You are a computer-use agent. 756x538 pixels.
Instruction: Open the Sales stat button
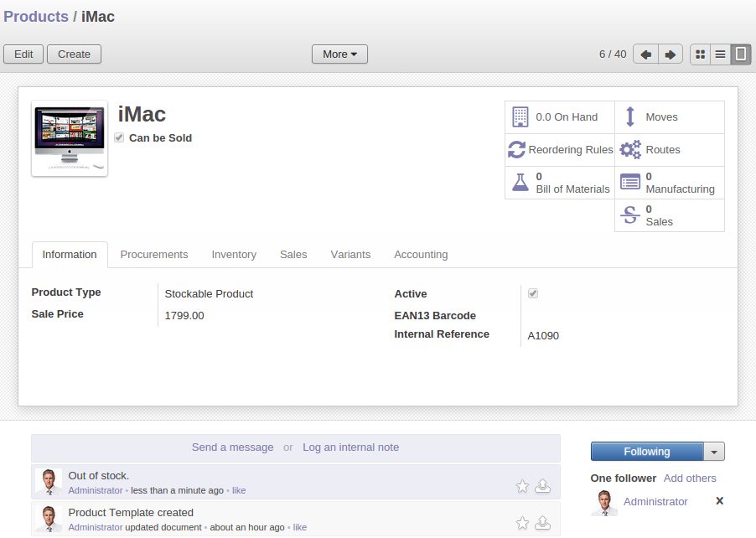[670, 215]
